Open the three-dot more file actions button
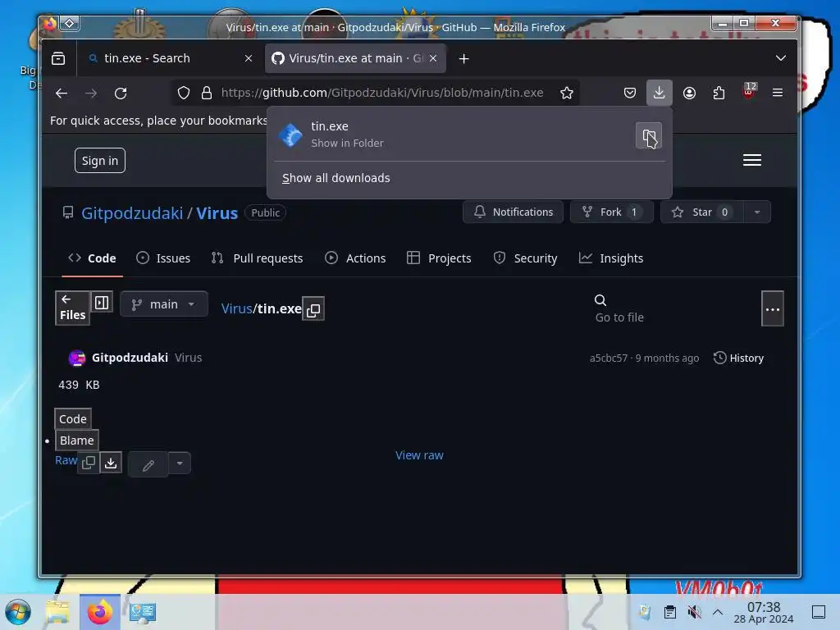This screenshot has height=630, width=840. click(x=772, y=309)
